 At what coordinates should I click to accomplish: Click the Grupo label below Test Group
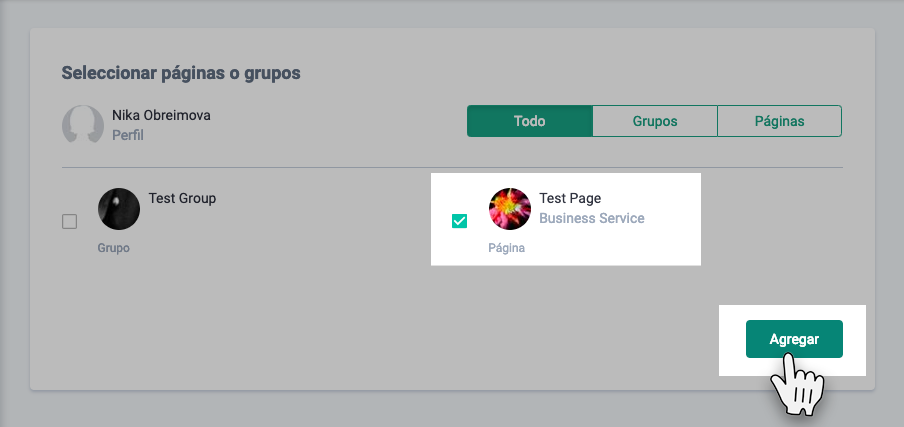click(x=113, y=247)
